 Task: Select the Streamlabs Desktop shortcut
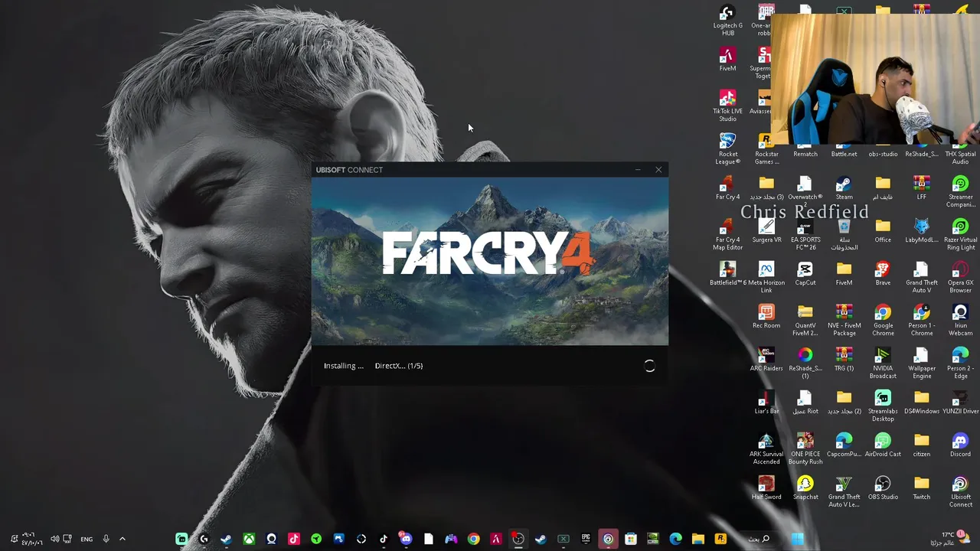click(883, 406)
